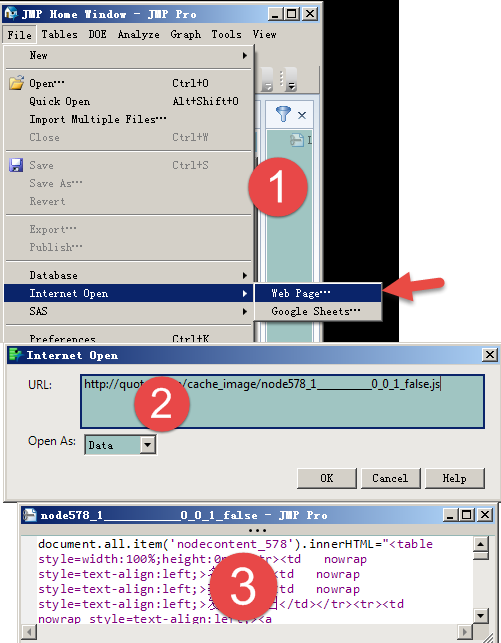Click the Internet Open dialog title icon
501x643 pixels.
(16, 354)
